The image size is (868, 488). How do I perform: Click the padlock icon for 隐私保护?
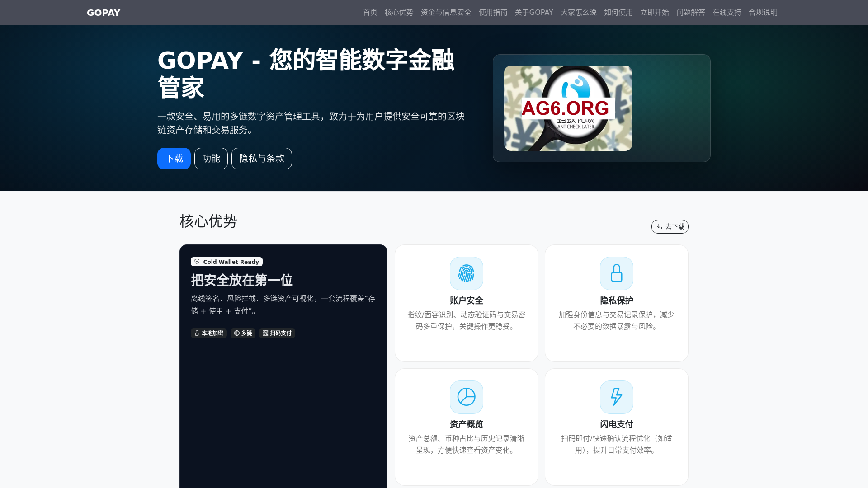coord(616,273)
